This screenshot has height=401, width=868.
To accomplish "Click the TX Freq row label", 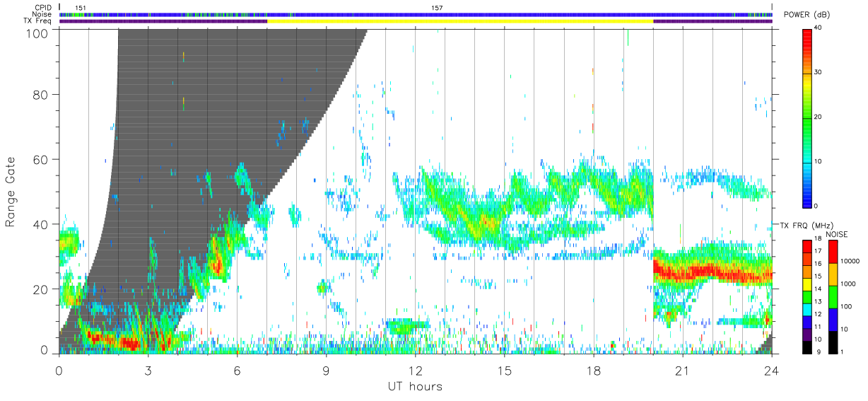I will pyautogui.click(x=37, y=21).
